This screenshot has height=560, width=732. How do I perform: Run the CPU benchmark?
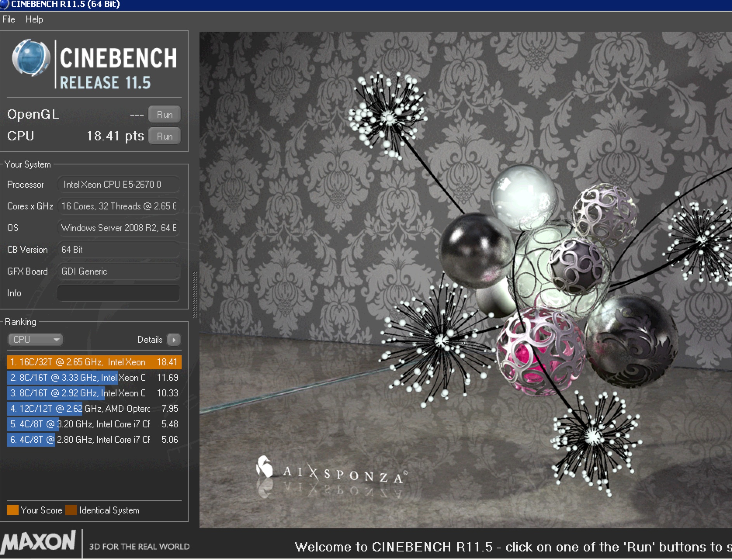[x=165, y=137]
